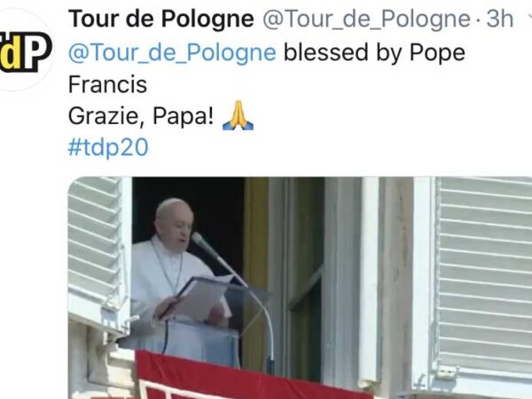The height and width of the screenshot is (399, 532).
Task: Click the 3h timestamp
Action: point(499,19)
